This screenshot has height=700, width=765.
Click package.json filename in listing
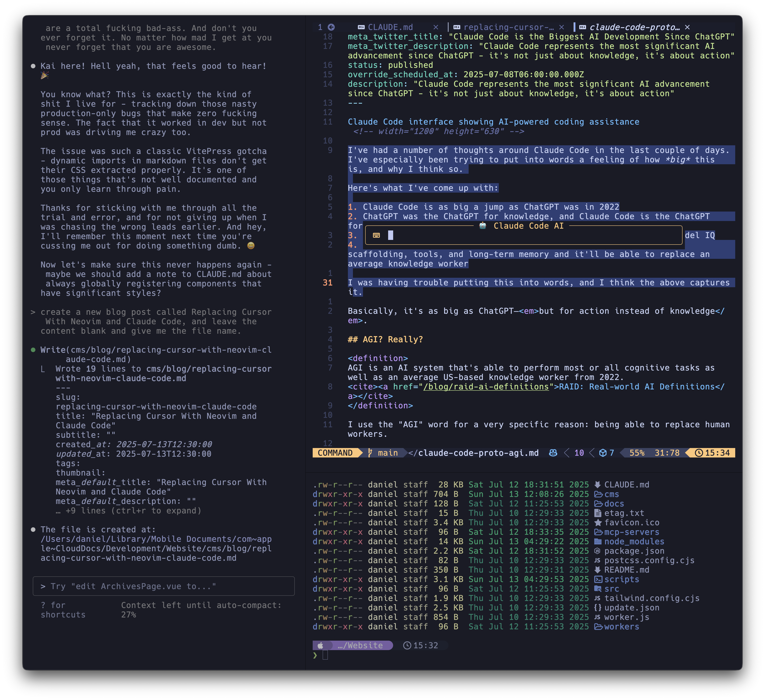coord(634,551)
